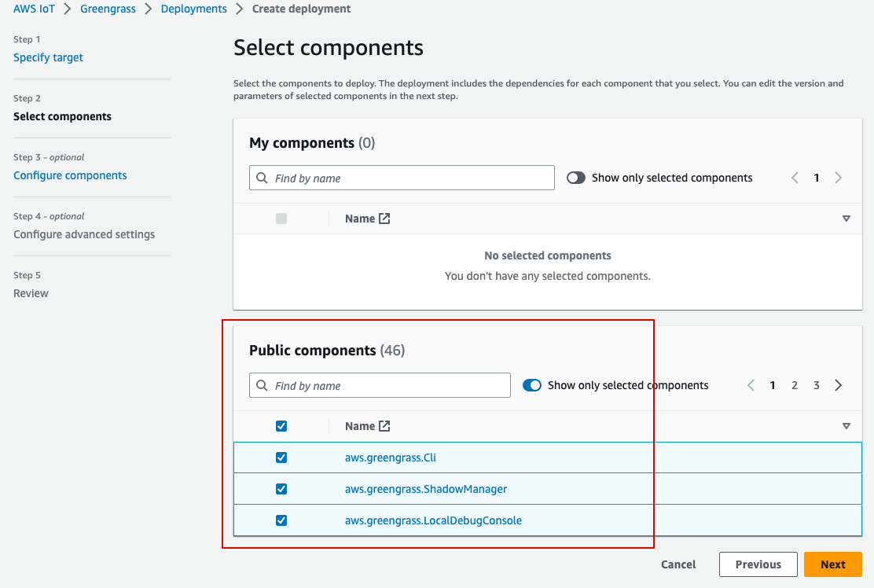Open Configure components step
Viewport: 874px width, 588px height.
coord(70,175)
